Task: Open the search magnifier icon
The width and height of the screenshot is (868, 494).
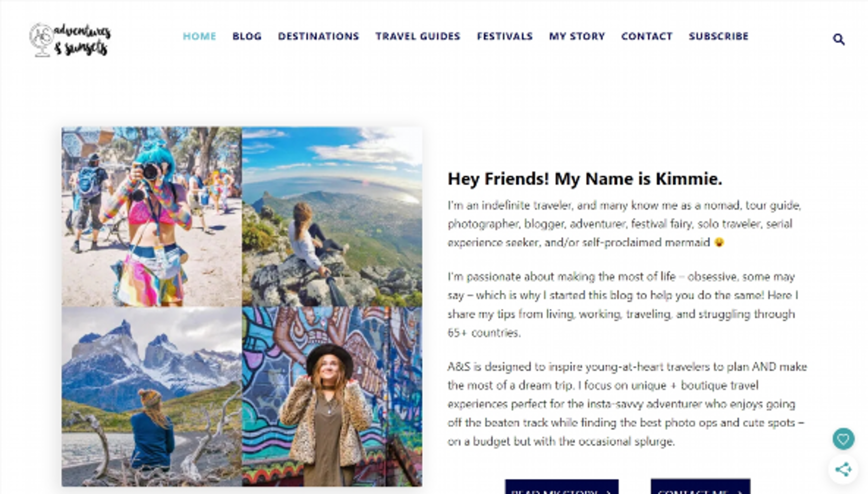Action: click(838, 39)
